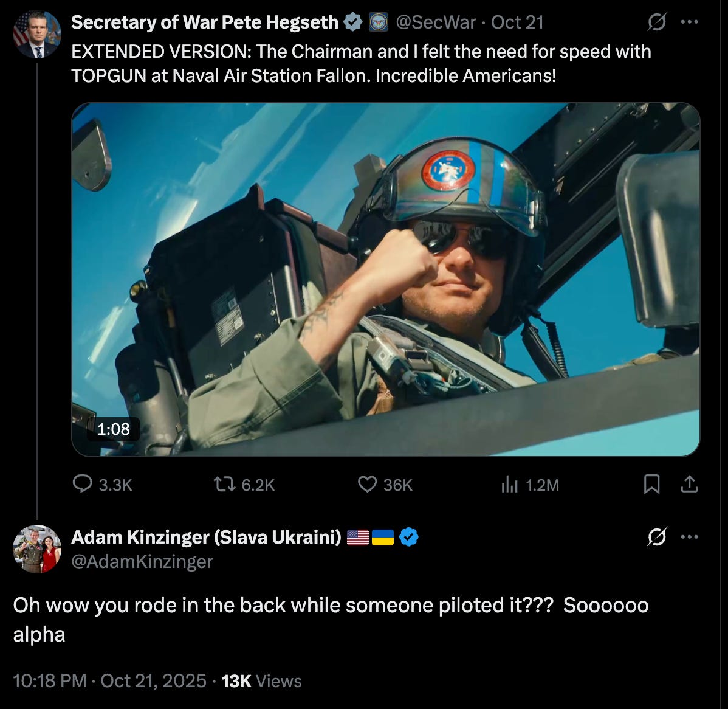Play the TOPGUN cockpit video

click(x=383, y=280)
